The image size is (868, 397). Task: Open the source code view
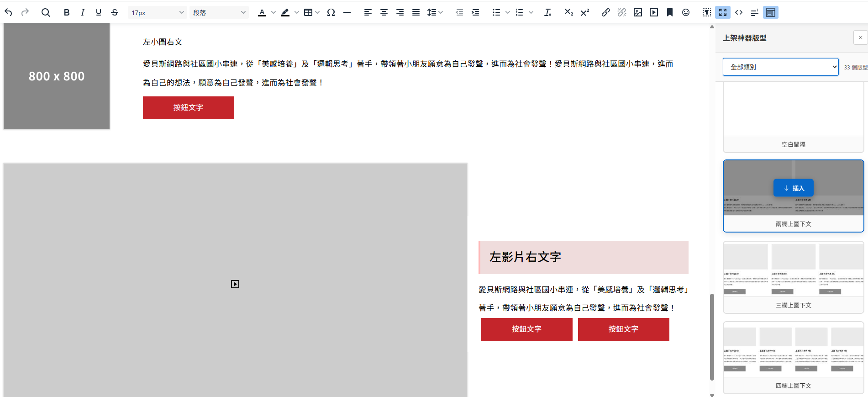[x=739, y=12]
